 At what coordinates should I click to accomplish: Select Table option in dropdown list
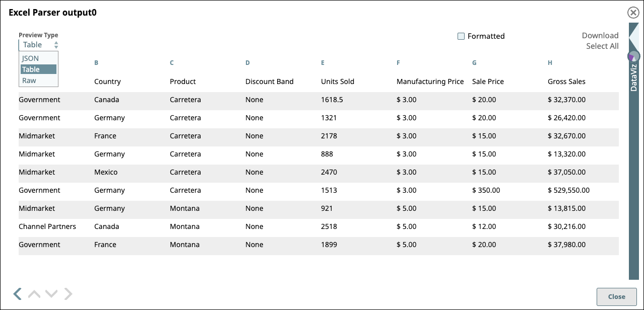[x=31, y=69]
